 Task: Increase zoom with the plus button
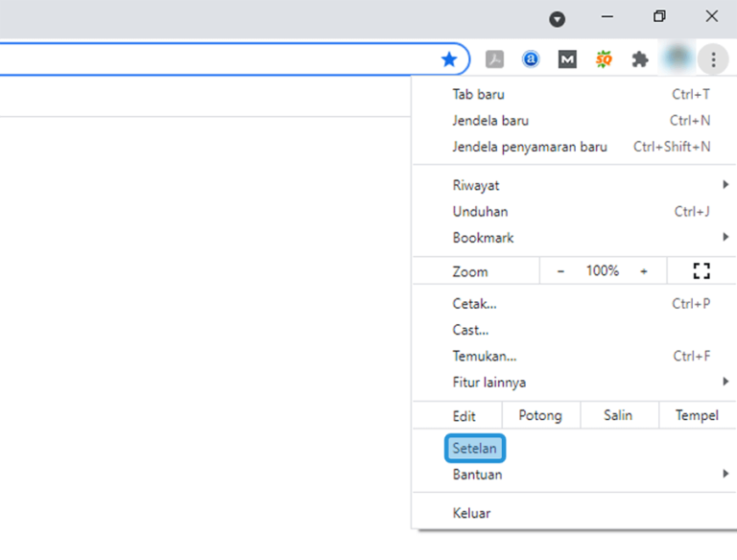click(644, 271)
